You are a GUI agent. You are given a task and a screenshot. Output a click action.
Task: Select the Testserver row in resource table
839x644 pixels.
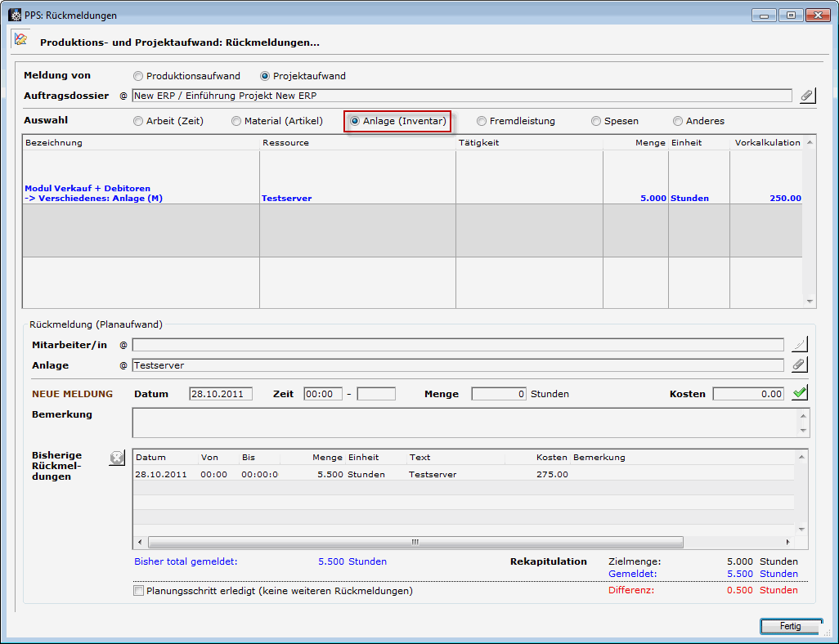[x=286, y=198]
